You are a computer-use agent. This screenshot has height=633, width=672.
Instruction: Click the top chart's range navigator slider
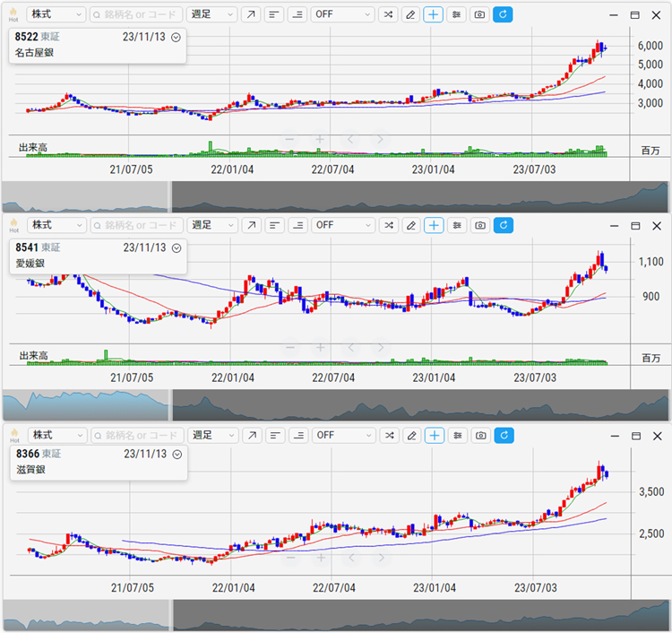419,196
